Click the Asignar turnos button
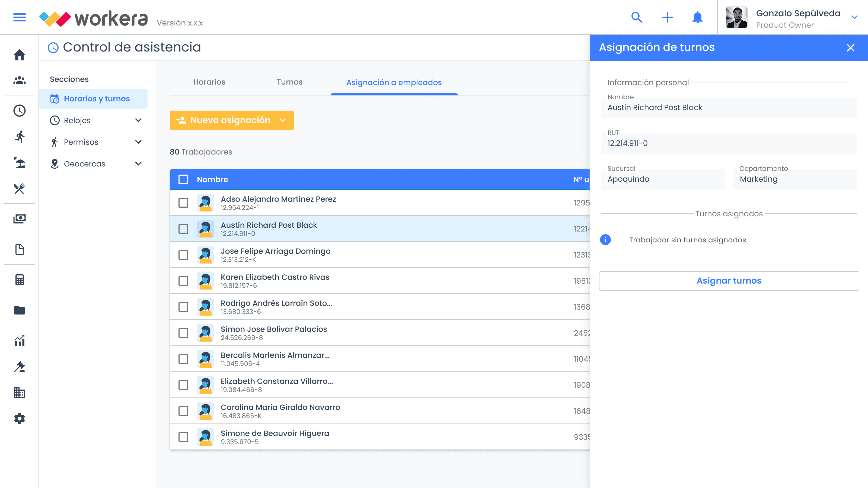 pos(729,281)
